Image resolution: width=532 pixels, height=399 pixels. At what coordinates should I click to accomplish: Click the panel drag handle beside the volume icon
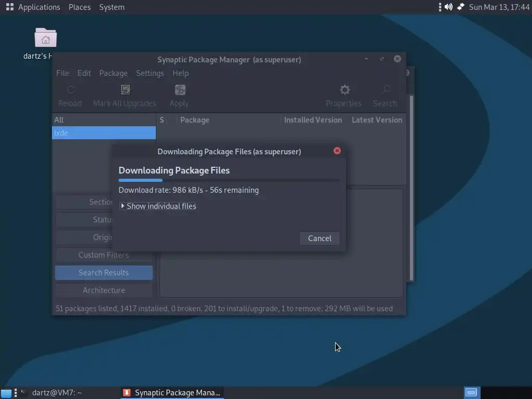pos(440,7)
